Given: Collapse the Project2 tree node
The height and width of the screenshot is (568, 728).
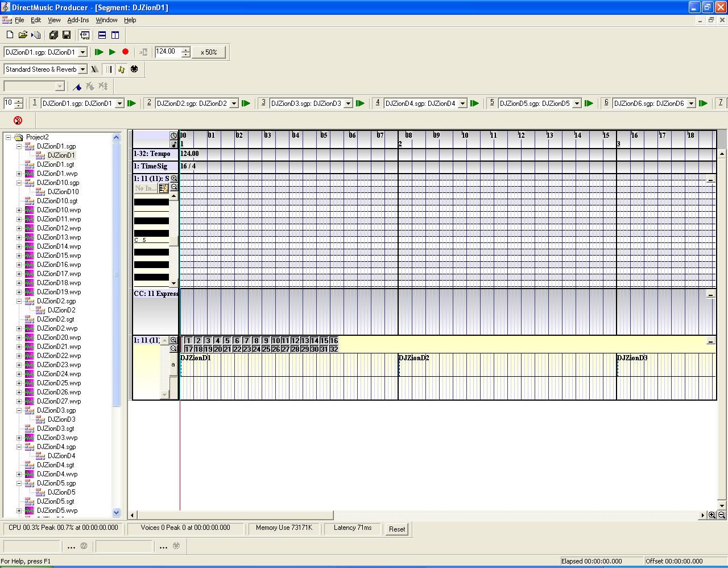Looking at the screenshot, I should tap(9, 137).
